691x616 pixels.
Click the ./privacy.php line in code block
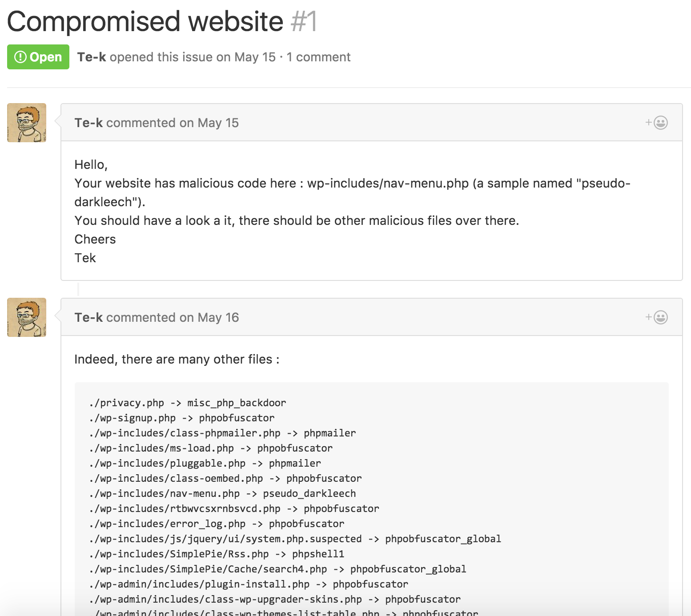click(187, 403)
